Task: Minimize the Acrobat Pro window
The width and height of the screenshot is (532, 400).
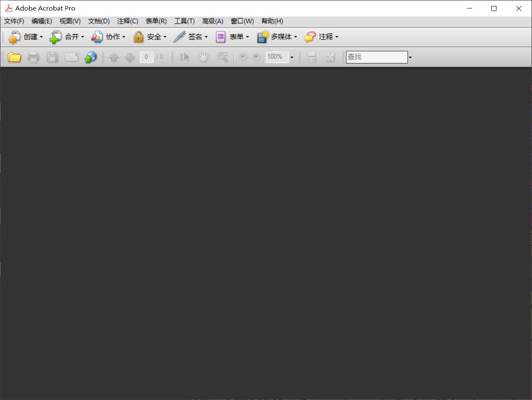Action: pos(469,8)
